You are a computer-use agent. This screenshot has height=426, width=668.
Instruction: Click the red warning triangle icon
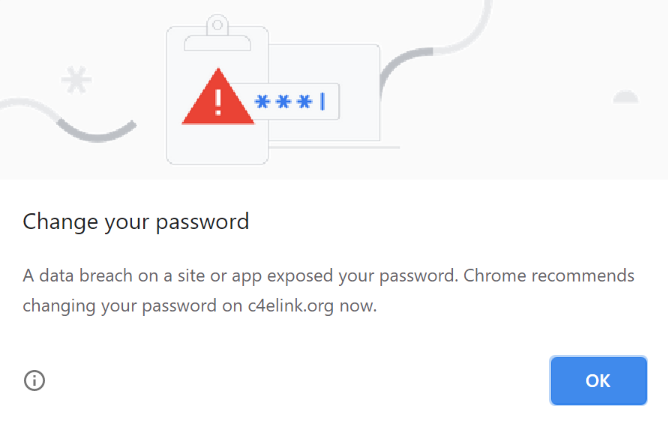click(217, 100)
